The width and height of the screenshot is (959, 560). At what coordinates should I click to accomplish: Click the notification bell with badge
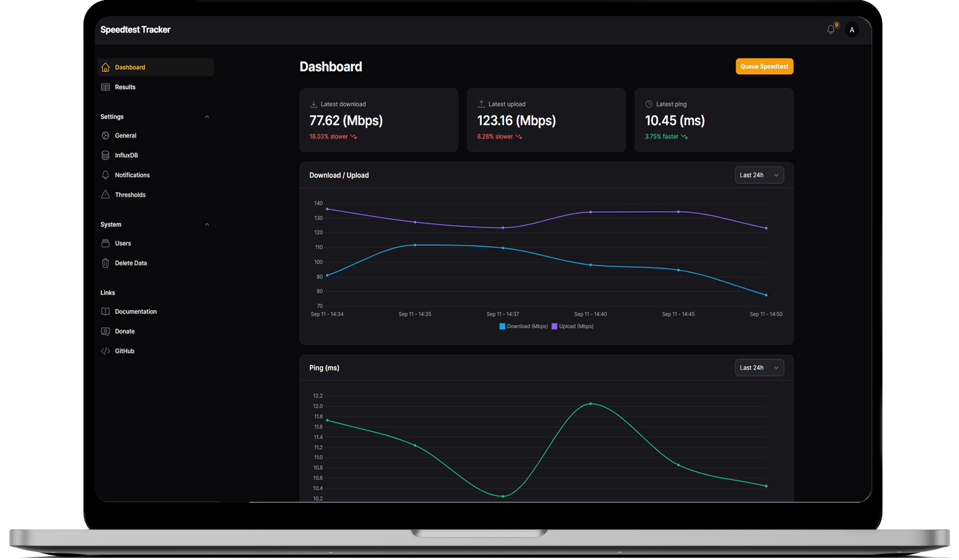point(830,29)
